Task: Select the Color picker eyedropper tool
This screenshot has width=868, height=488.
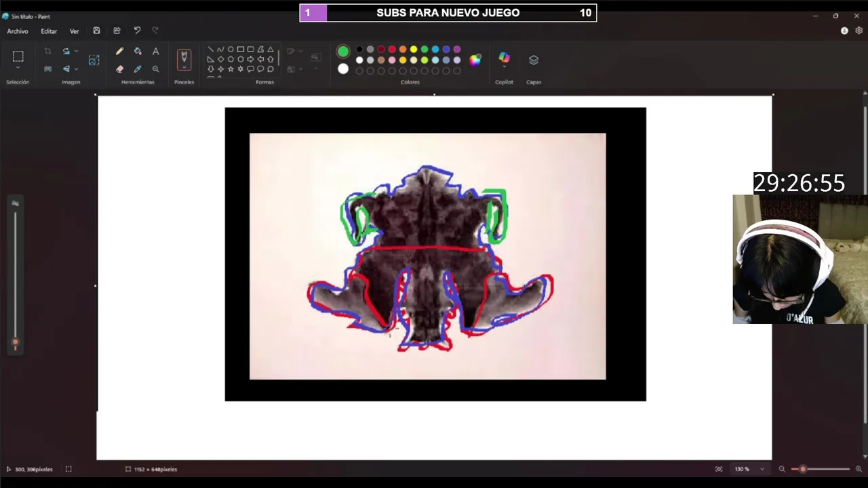Action: tap(138, 69)
